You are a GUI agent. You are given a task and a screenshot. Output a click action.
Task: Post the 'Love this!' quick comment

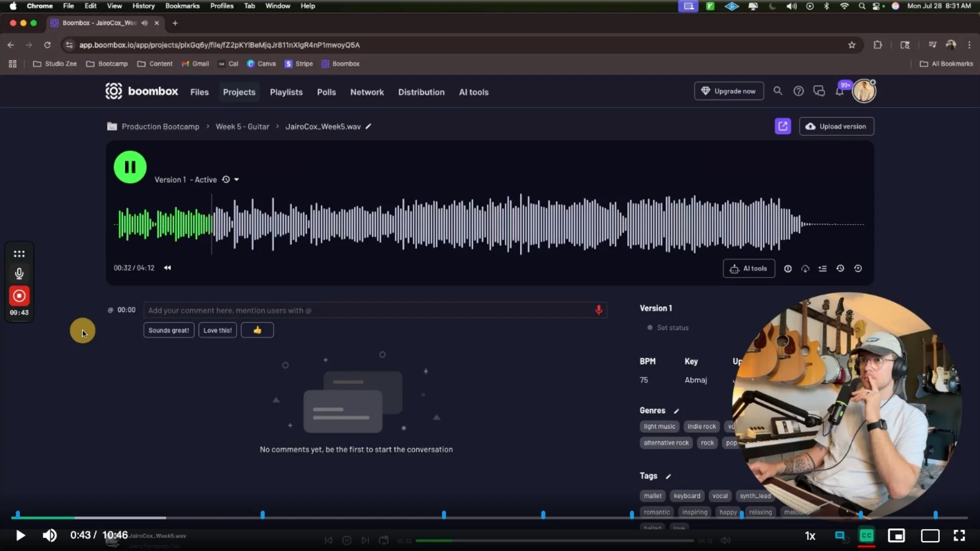[217, 331]
